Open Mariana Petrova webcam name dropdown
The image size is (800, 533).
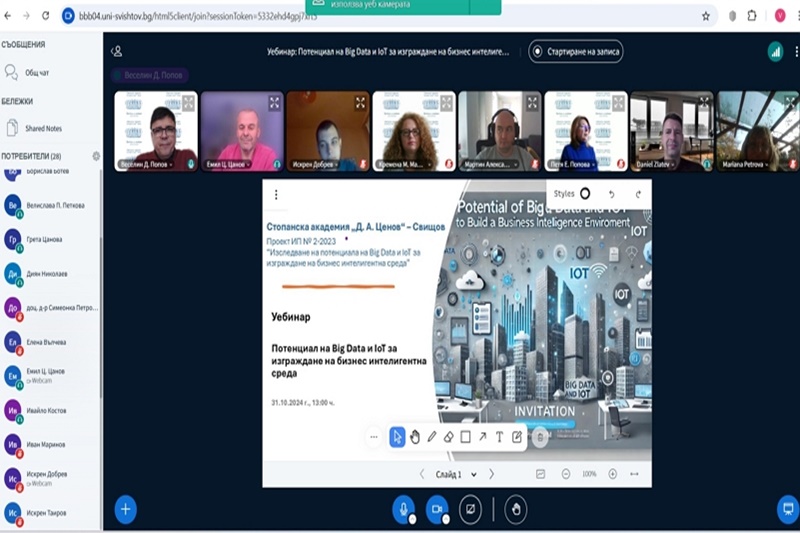click(745, 164)
